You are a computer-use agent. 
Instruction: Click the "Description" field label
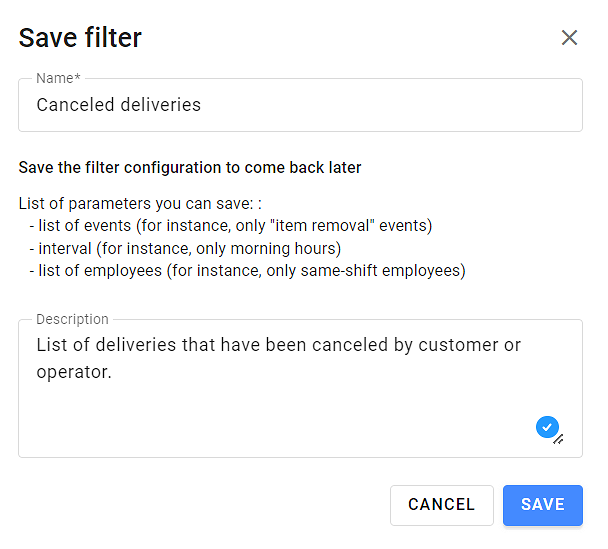click(x=72, y=319)
